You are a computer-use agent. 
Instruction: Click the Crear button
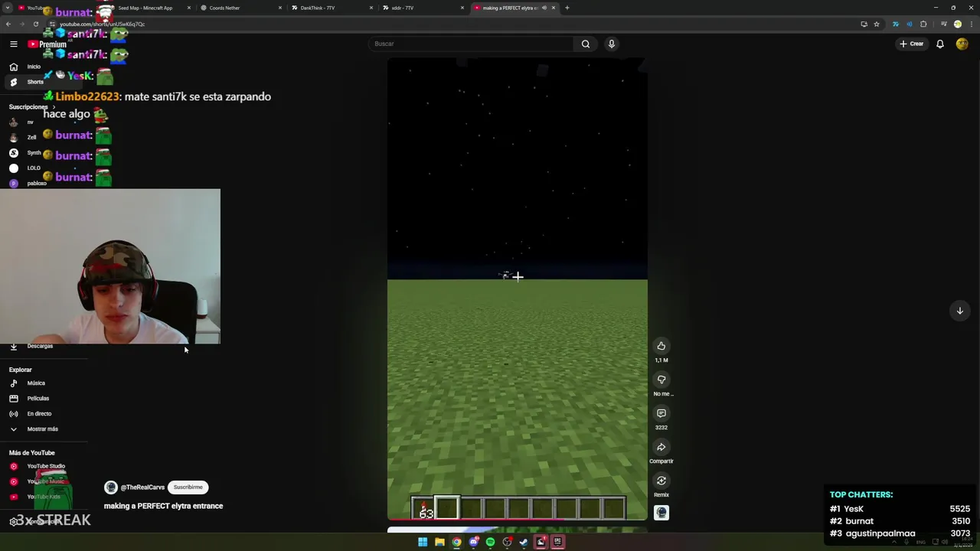(912, 44)
